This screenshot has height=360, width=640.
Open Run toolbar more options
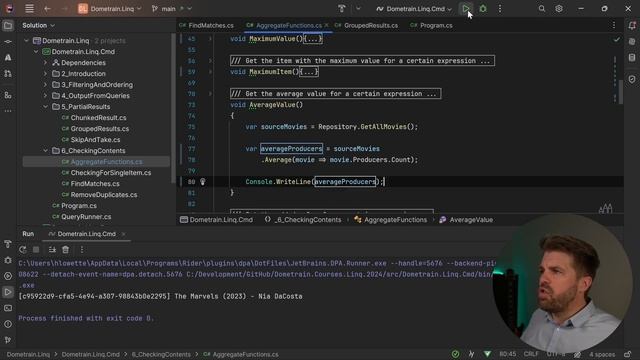pos(82,249)
